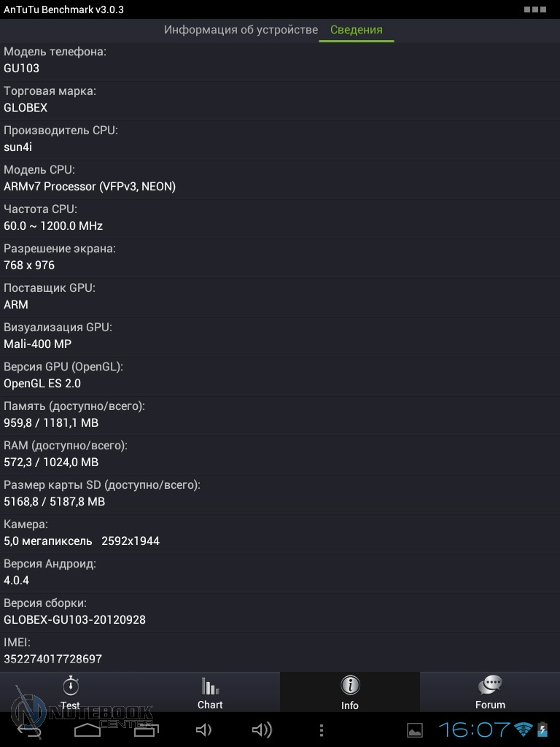Tap the picture notification icon
Viewport: 560px width, 747px height.
click(x=415, y=729)
